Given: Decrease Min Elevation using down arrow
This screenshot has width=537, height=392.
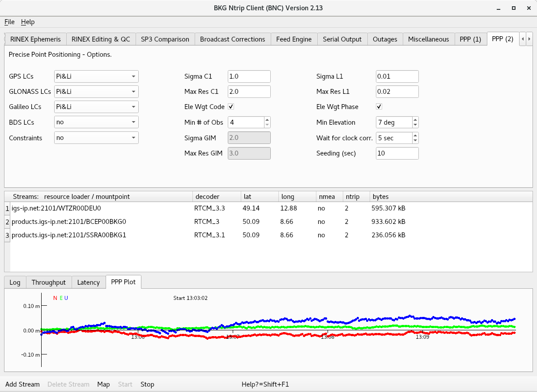Looking at the screenshot, I should (x=415, y=125).
